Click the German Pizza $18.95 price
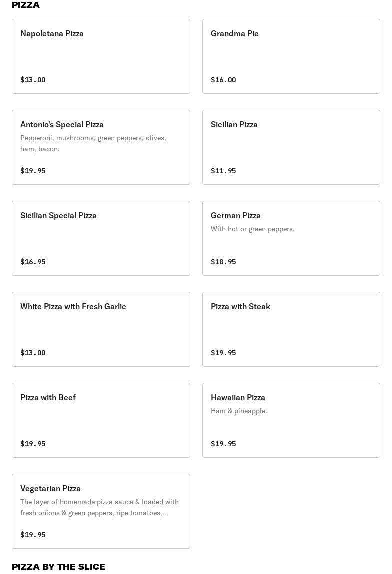Screen dimensions: 392x574 (x=223, y=262)
